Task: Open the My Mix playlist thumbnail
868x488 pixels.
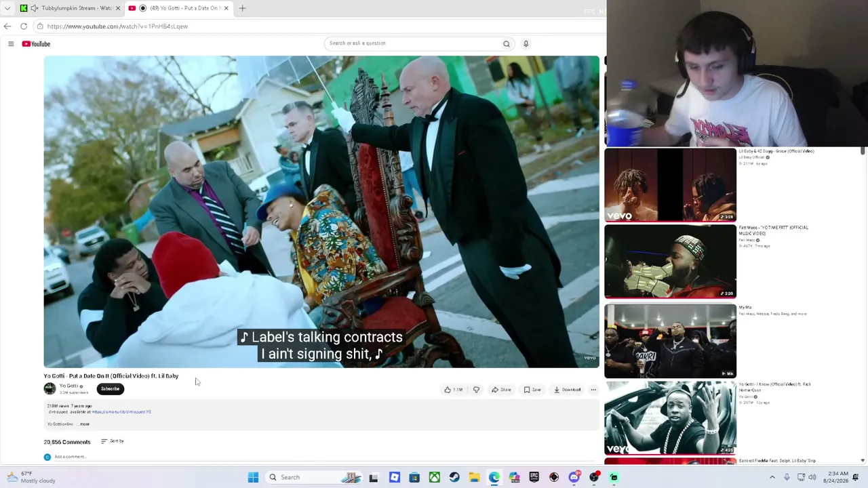Action: [670, 341]
